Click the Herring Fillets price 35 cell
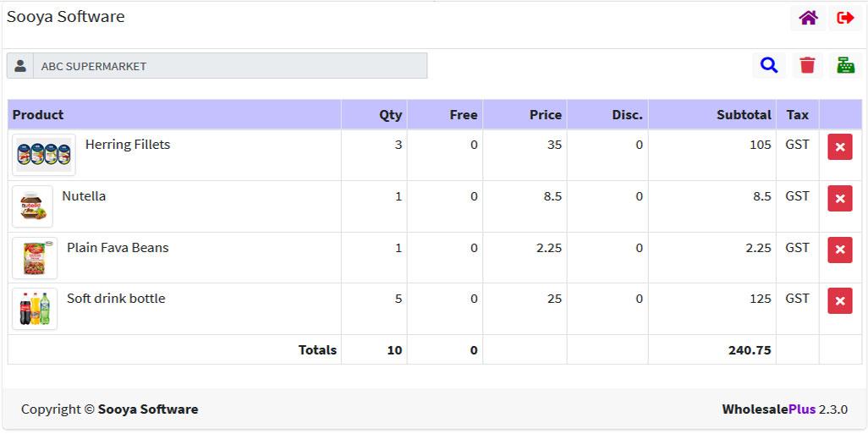This screenshot has width=868, height=434. (525, 145)
